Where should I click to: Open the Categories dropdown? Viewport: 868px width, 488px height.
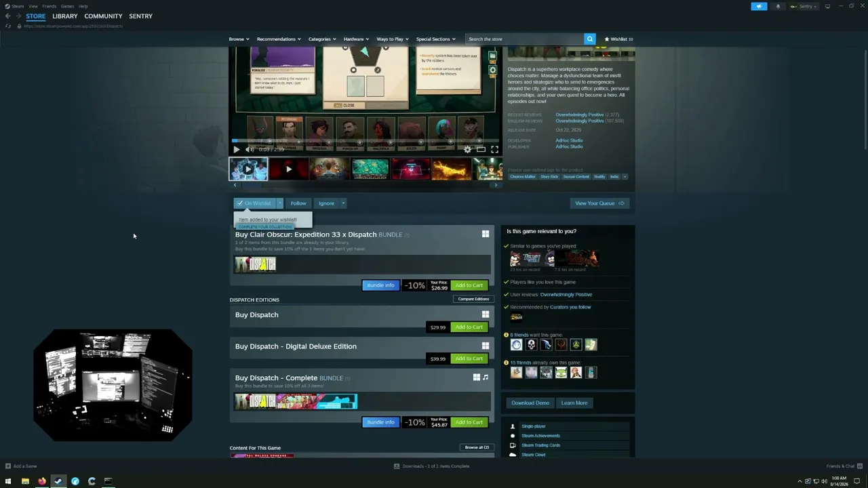[x=322, y=39]
